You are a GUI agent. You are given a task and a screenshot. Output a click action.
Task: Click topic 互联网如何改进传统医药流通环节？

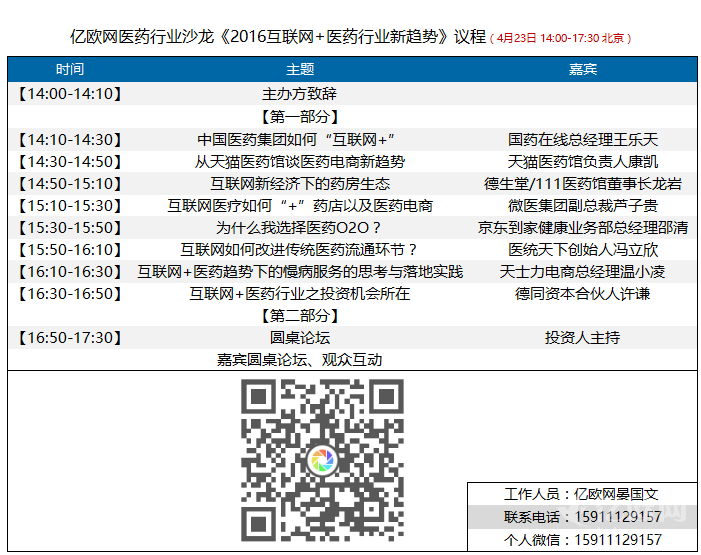299,250
